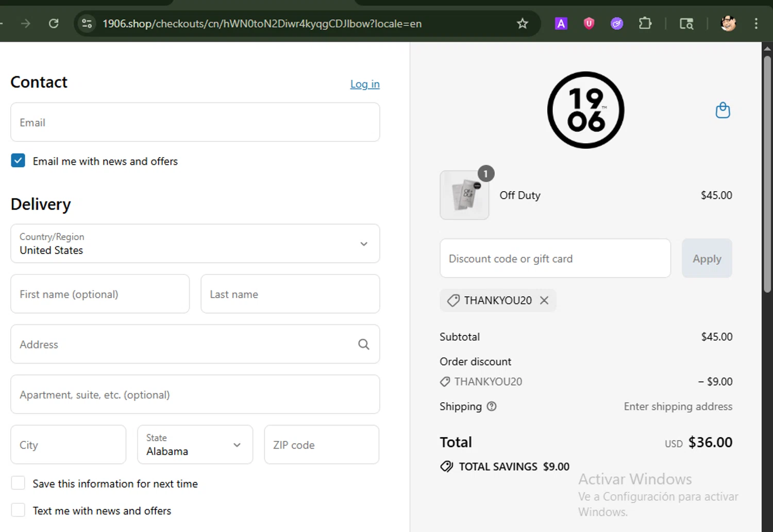Click the Discount code or gift card field

[555, 258]
